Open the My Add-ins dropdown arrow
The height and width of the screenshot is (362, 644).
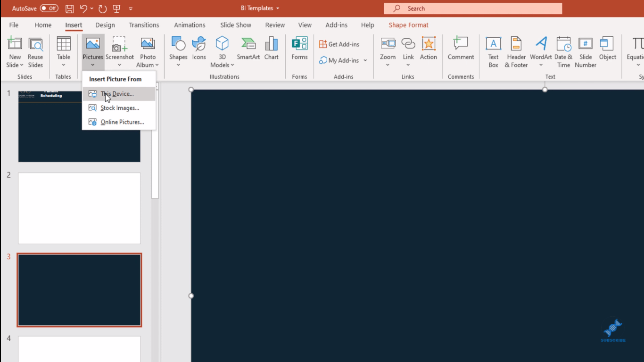(365, 60)
